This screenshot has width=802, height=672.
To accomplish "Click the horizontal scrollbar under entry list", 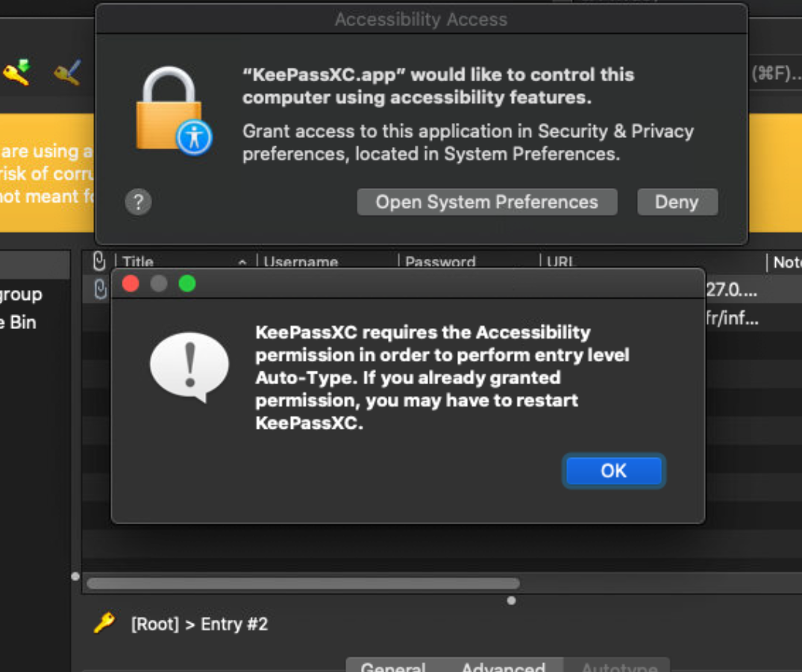I will (302, 583).
